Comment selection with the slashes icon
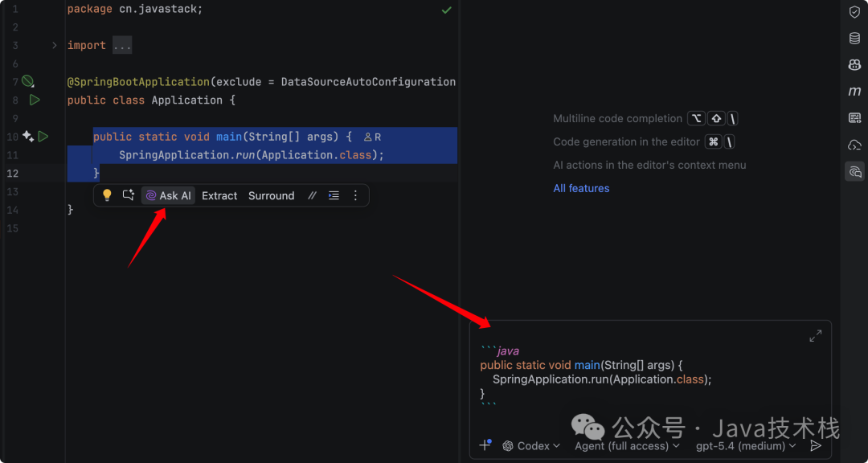 (x=312, y=195)
